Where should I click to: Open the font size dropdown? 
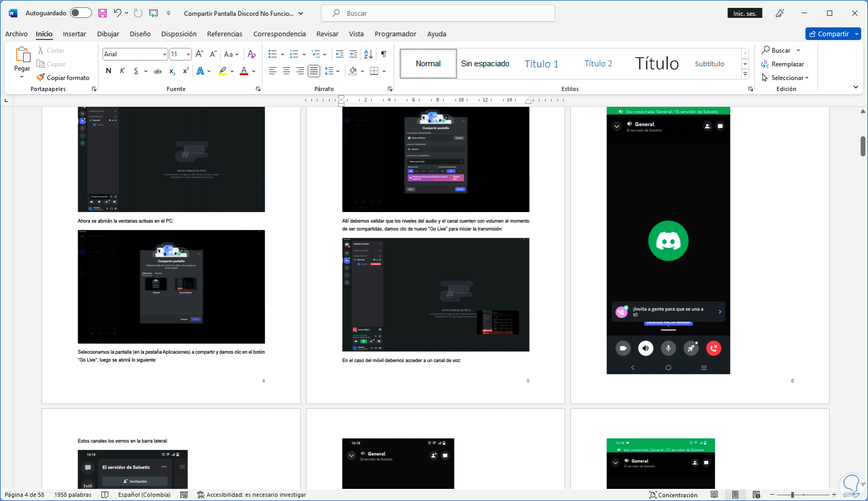188,54
